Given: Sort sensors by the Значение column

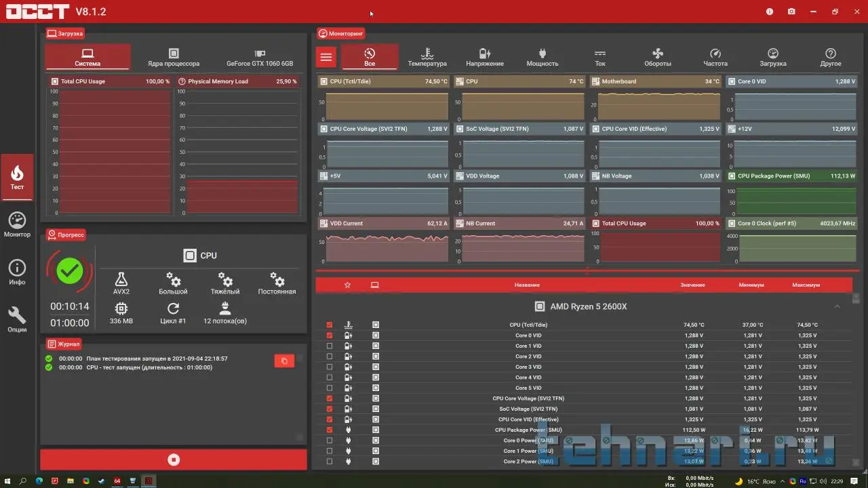Looking at the screenshot, I should click(692, 285).
